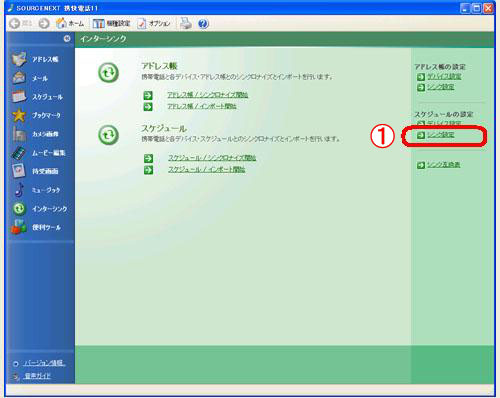This screenshot has width=500, height=398.
Task: Open the blue help question-mark icon
Action: pyautogui.click(x=203, y=24)
